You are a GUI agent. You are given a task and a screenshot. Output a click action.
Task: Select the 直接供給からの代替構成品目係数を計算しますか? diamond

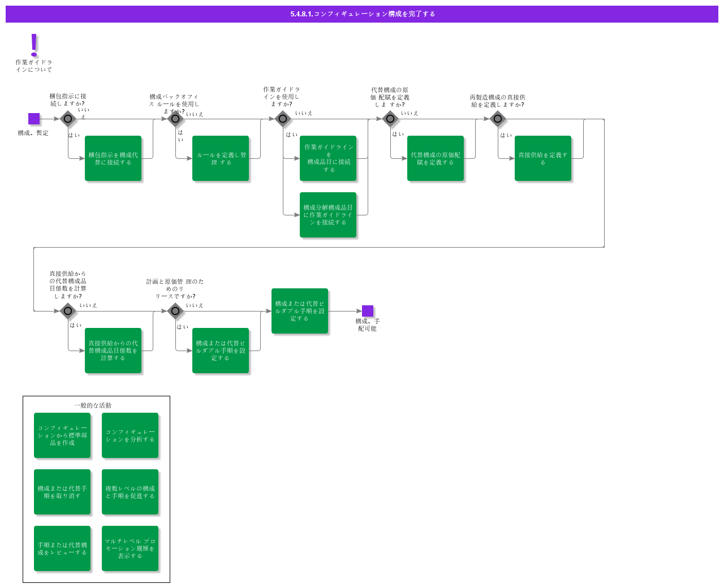pyautogui.click(x=67, y=311)
